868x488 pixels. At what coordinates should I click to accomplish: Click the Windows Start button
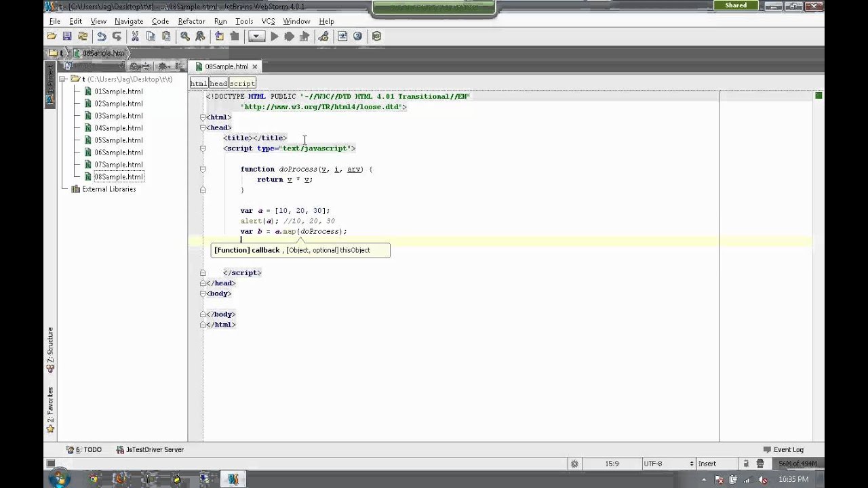tap(58, 479)
